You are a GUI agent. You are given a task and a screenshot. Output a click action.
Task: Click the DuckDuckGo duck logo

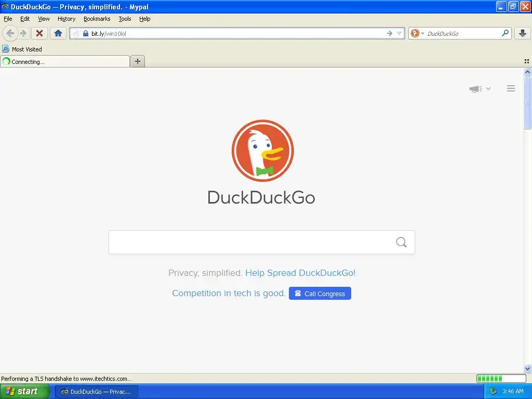tap(262, 151)
